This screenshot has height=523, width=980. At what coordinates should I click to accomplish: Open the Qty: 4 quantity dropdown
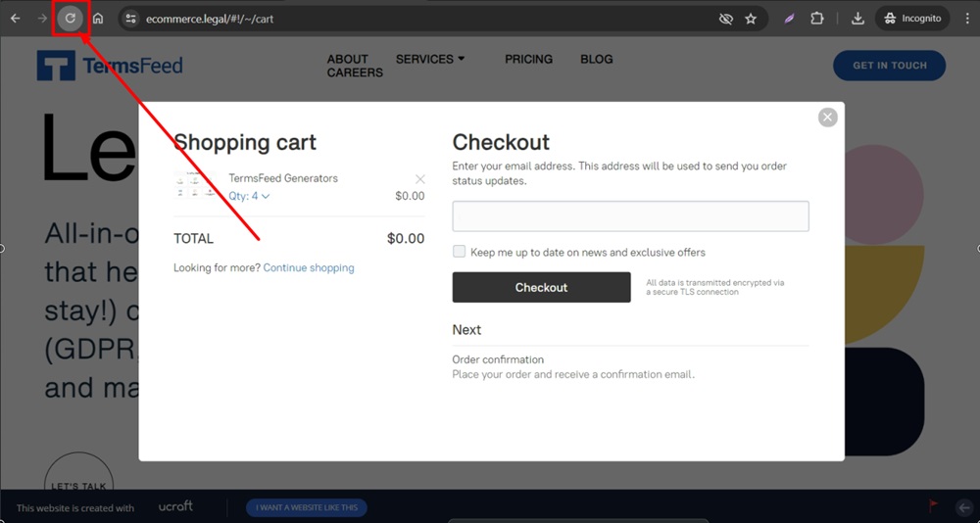(x=249, y=196)
